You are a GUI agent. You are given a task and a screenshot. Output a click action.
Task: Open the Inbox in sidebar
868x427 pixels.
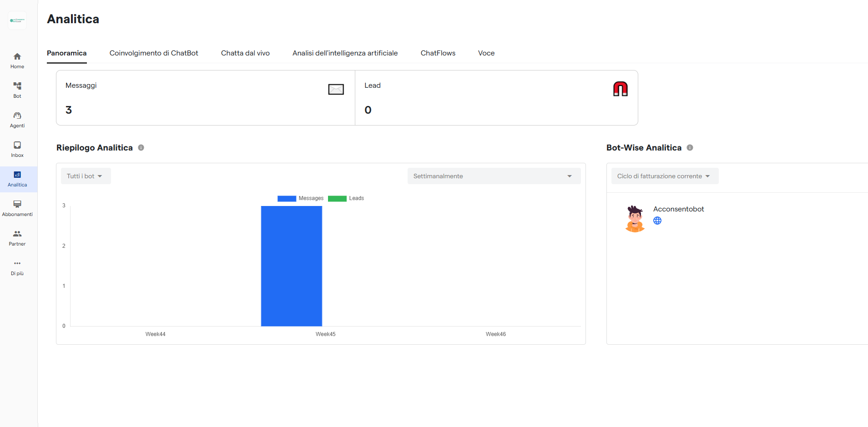(x=17, y=145)
